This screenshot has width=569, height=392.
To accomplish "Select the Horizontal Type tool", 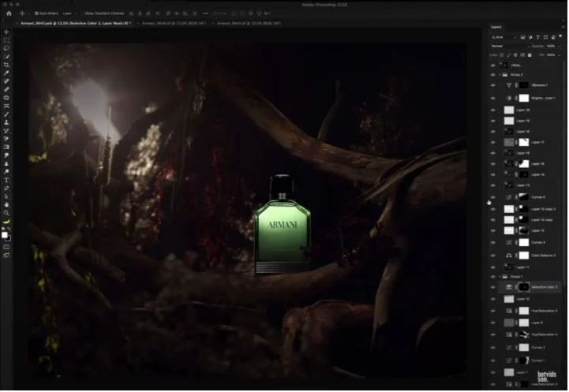I will (x=6, y=181).
